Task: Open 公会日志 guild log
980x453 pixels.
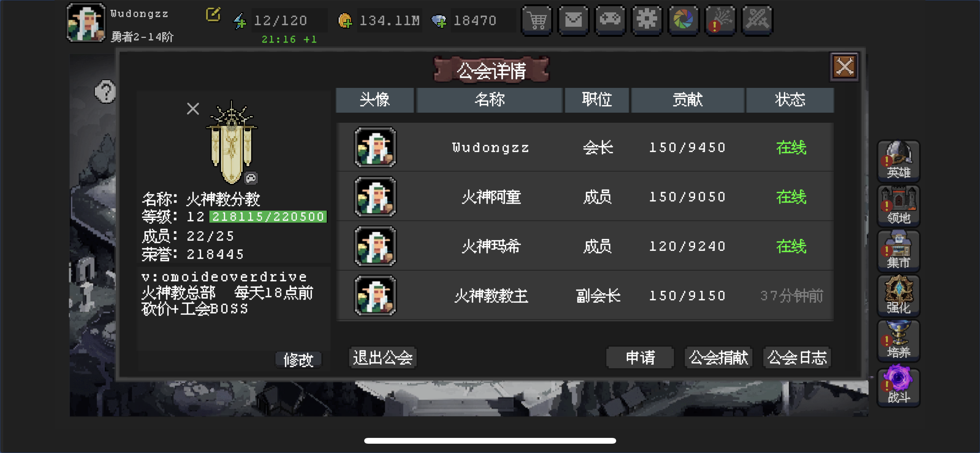Action: pos(797,357)
